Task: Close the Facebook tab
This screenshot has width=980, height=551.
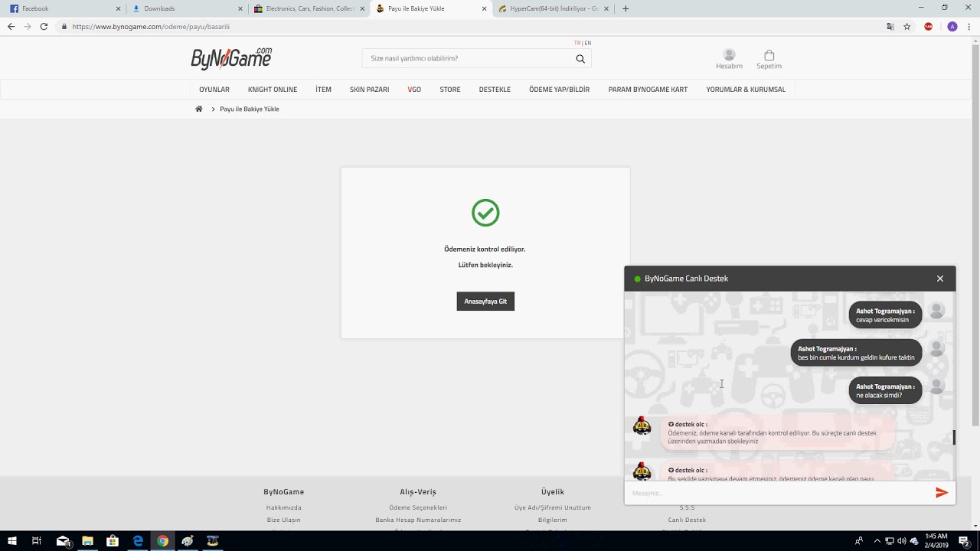Action: coord(118,8)
